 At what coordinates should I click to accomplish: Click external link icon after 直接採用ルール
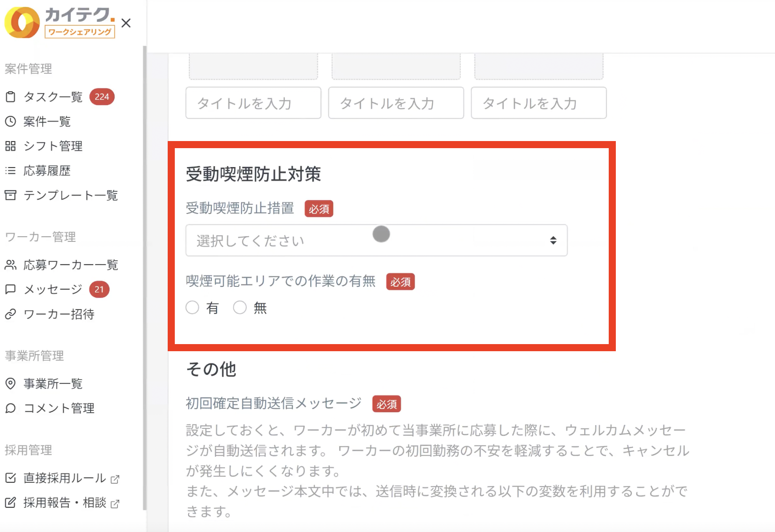[x=115, y=479]
